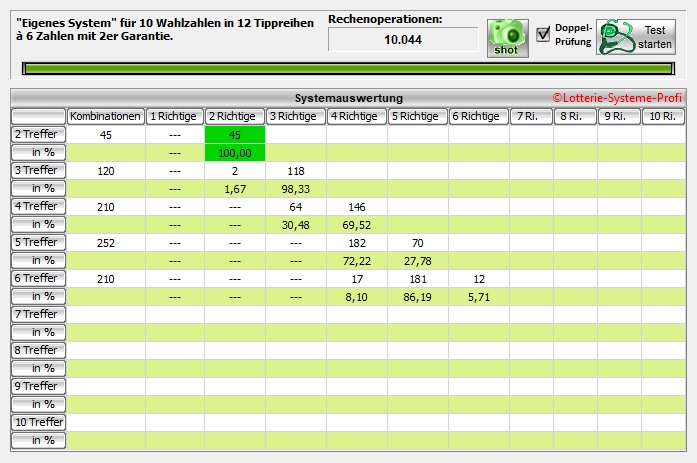This screenshot has height=463, width=697.
Task: Click the cell showing 70
Action: 417,243
